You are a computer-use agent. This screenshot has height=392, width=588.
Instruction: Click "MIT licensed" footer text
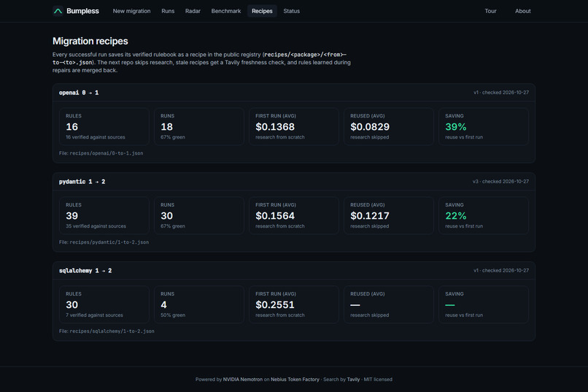tap(378, 380)
